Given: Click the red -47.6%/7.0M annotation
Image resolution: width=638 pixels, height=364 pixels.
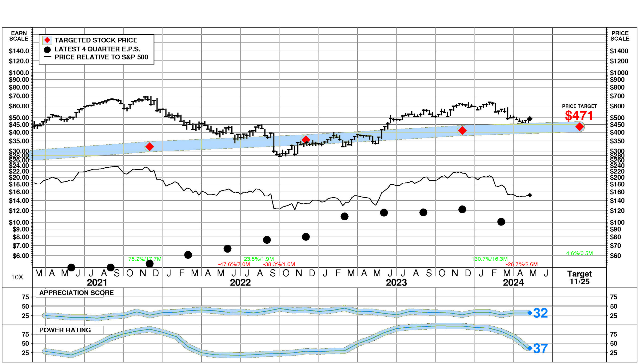Looking at the screenshot, I should [234, 264].
